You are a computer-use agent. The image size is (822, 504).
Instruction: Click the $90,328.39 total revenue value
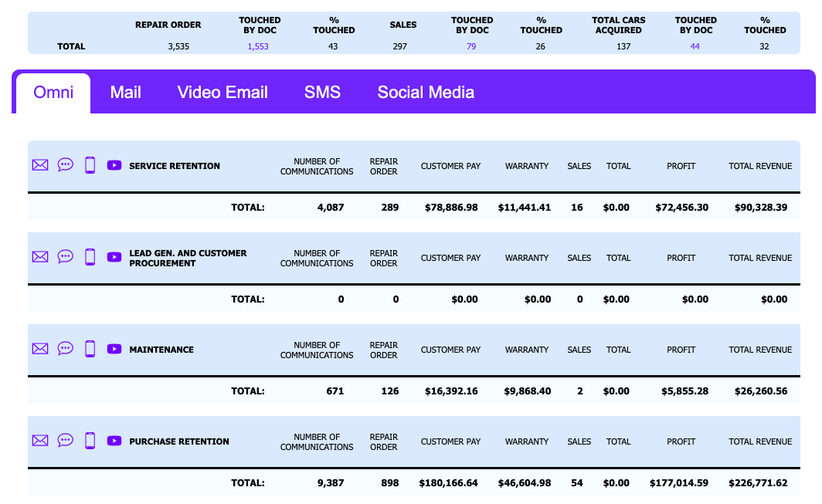(761, 208)
